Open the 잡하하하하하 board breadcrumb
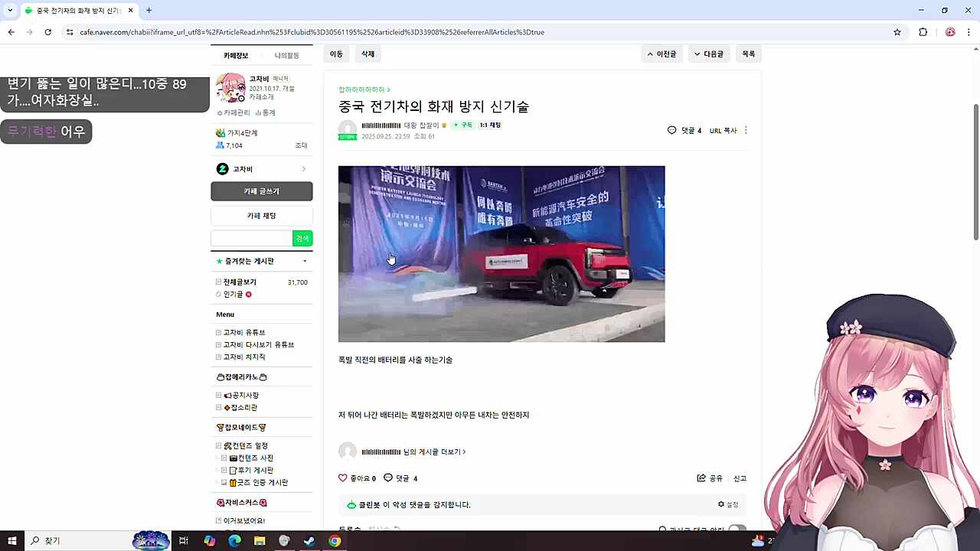Viewport: 980px width, 551px height. (364, 90)
